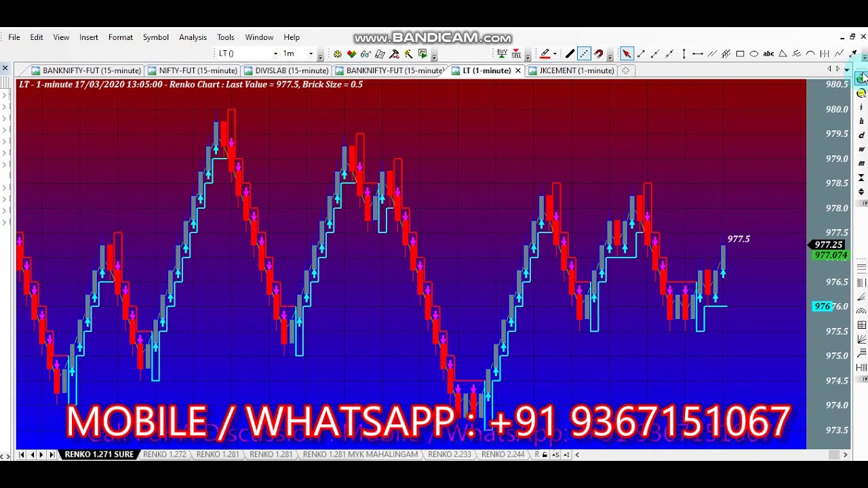Go to first sheet tab
This screenshot has height=488, width=868.
22,455
